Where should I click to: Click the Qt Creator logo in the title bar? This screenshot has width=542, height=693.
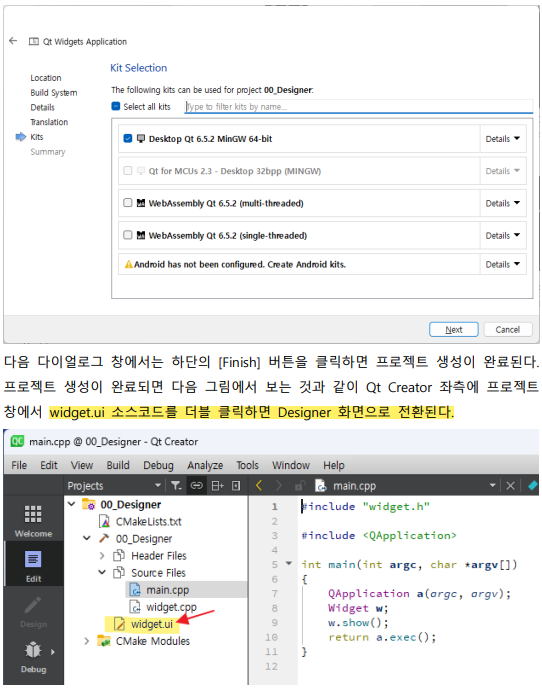tap(17, 441)
